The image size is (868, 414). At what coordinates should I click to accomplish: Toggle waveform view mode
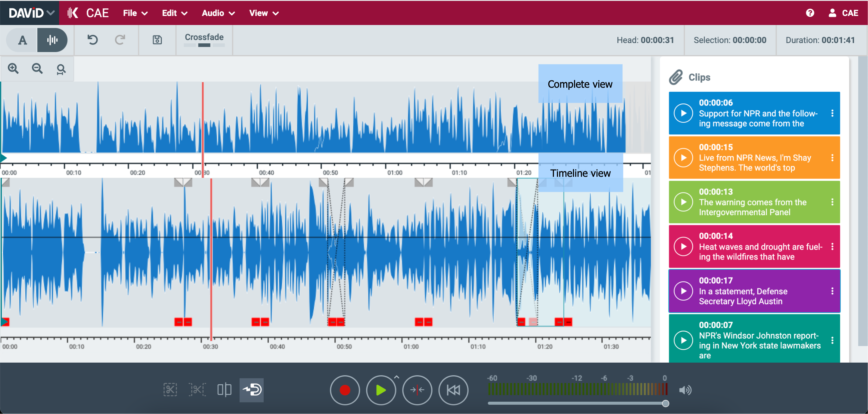[53, 40]
